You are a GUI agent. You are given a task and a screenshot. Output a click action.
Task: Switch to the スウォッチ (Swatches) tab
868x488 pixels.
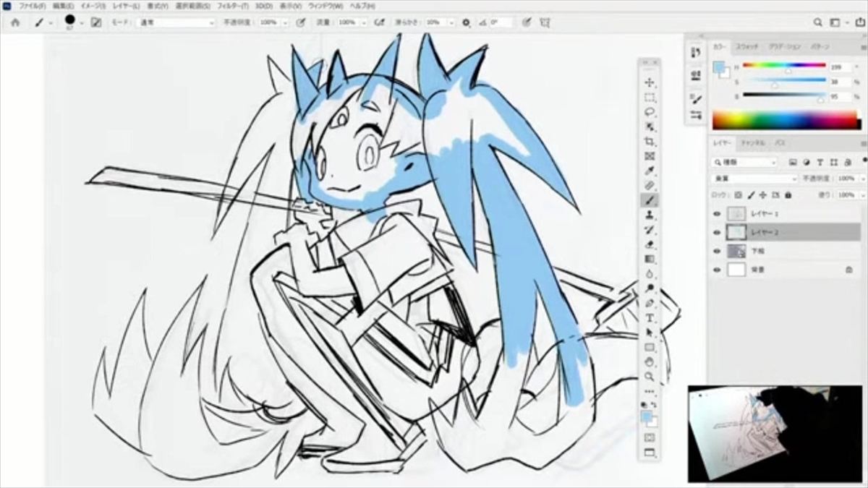(x=746, y=46)
